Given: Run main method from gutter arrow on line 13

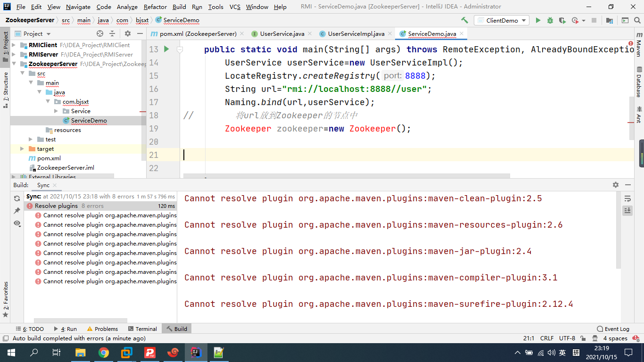Looking at the screenshot, I should 166,49.
